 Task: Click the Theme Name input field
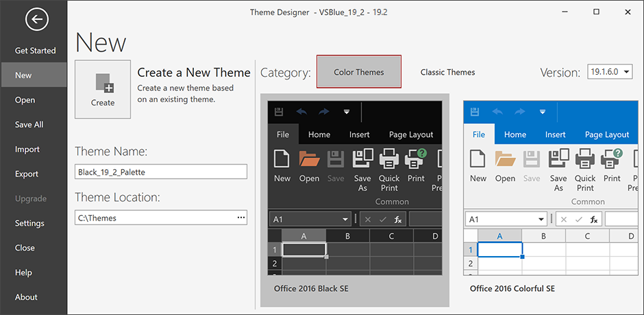point(161,172)
